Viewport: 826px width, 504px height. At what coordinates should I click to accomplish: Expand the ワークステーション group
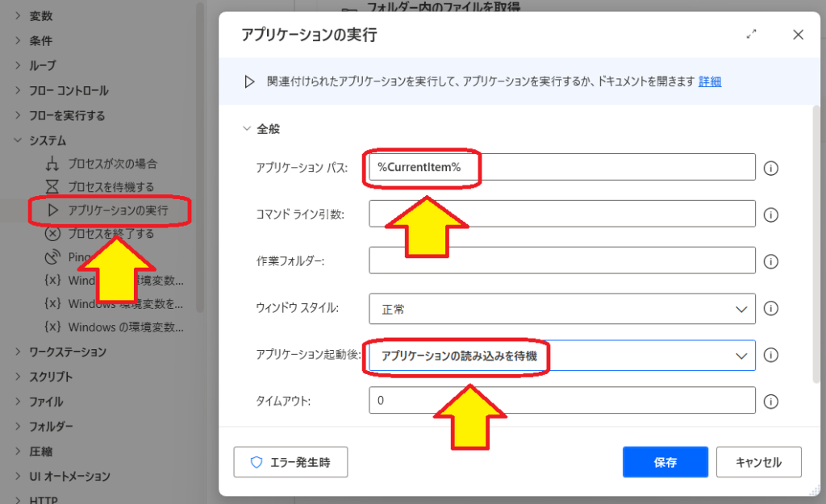pos(18,352)
